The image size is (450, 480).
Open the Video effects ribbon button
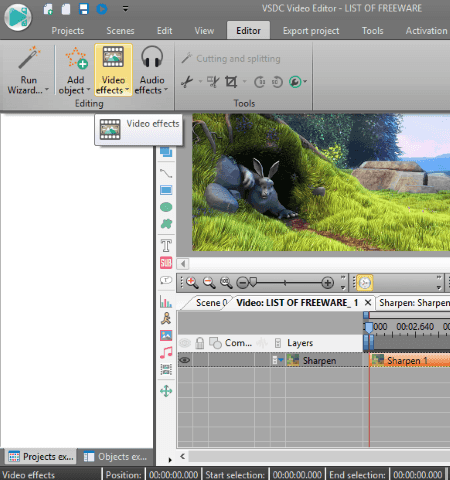click(113, 70)
